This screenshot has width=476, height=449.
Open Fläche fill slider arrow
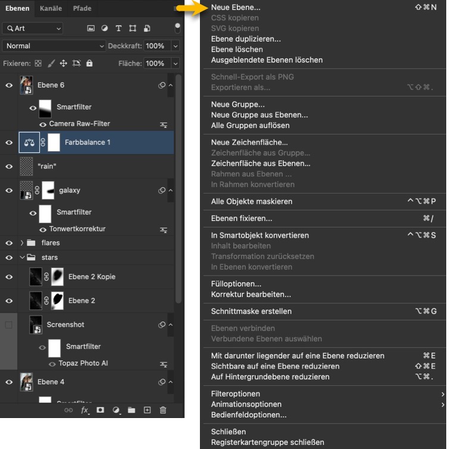[176, 63]
